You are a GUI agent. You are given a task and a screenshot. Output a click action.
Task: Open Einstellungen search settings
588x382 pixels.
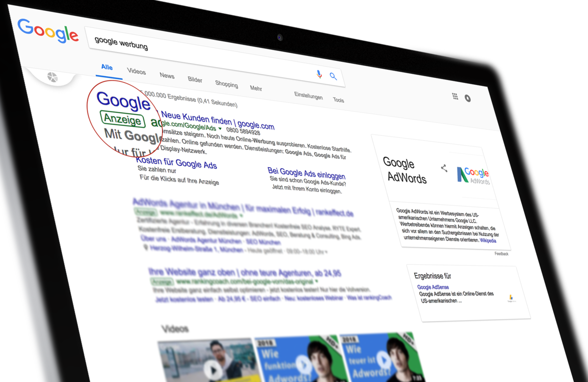(308, 96)
